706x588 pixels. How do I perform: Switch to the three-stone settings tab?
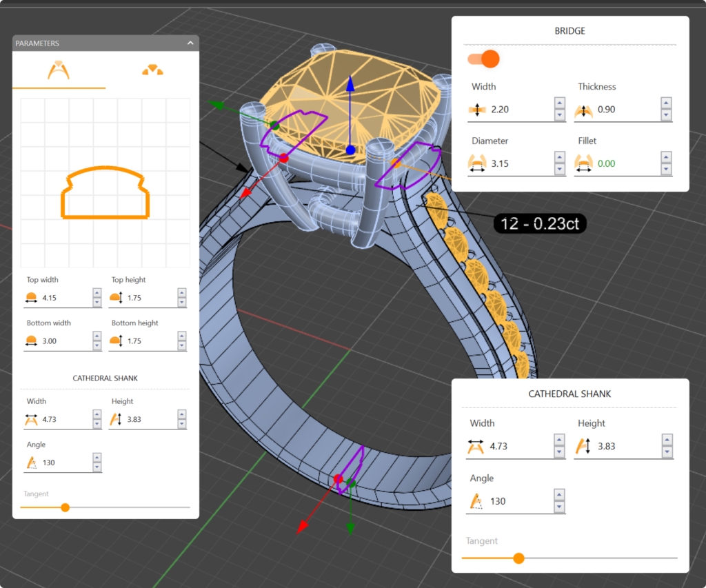[152, 70]
